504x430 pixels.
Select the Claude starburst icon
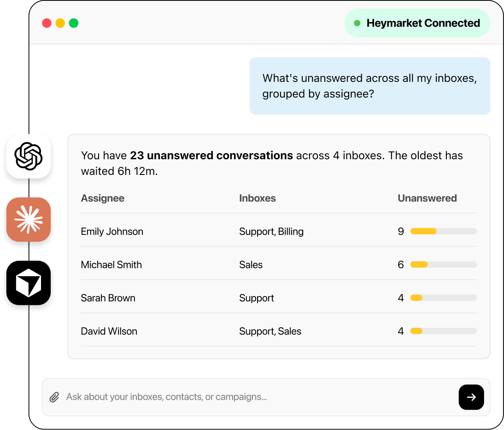29,220
